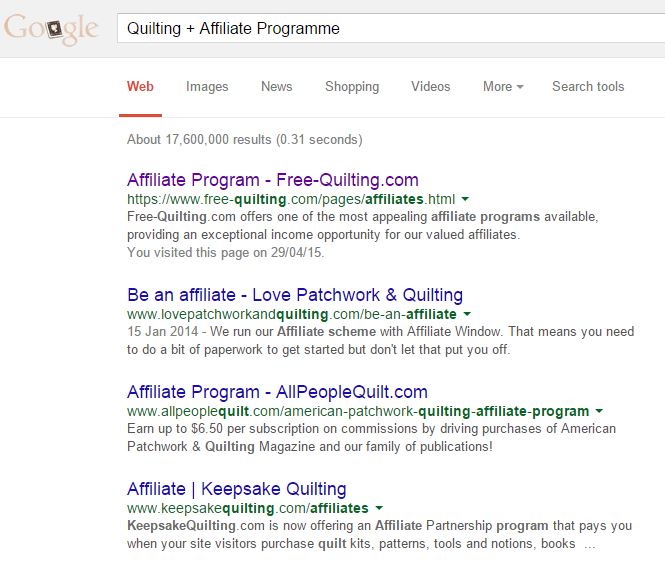The width and height of the screenshot is (665, 566).
Task: Expand the More dropdown menu
Action: 503,86
